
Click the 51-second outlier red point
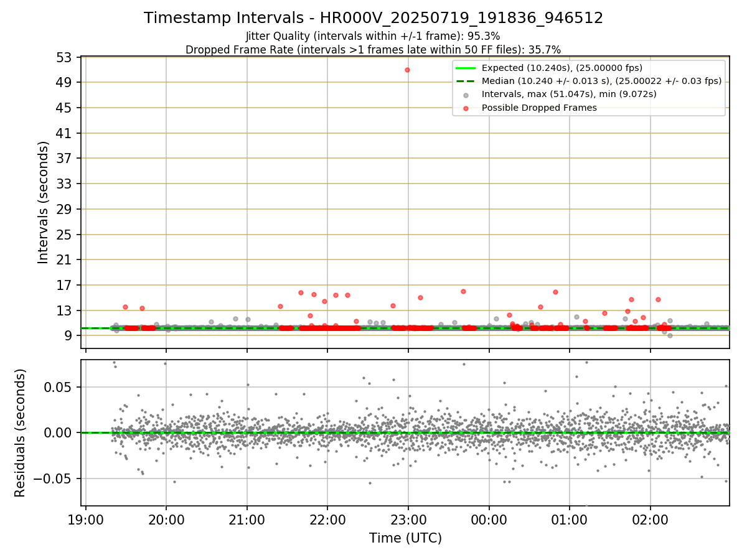(407, 70)
